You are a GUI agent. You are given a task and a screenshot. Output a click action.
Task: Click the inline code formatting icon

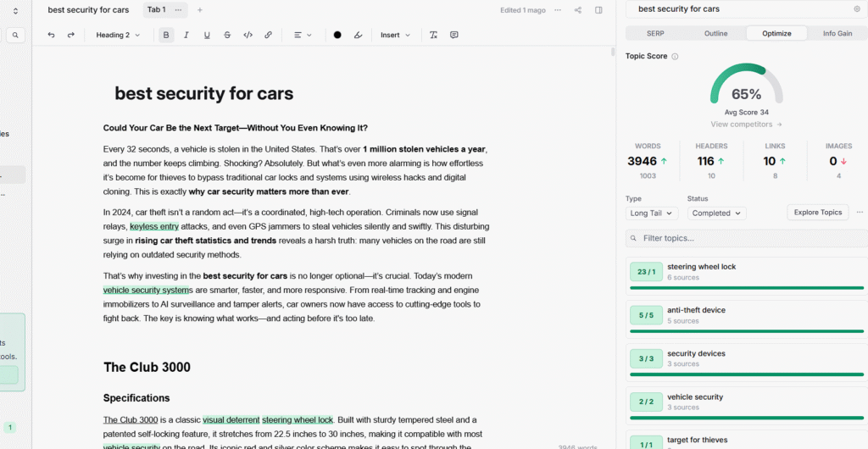coord(248,36)
